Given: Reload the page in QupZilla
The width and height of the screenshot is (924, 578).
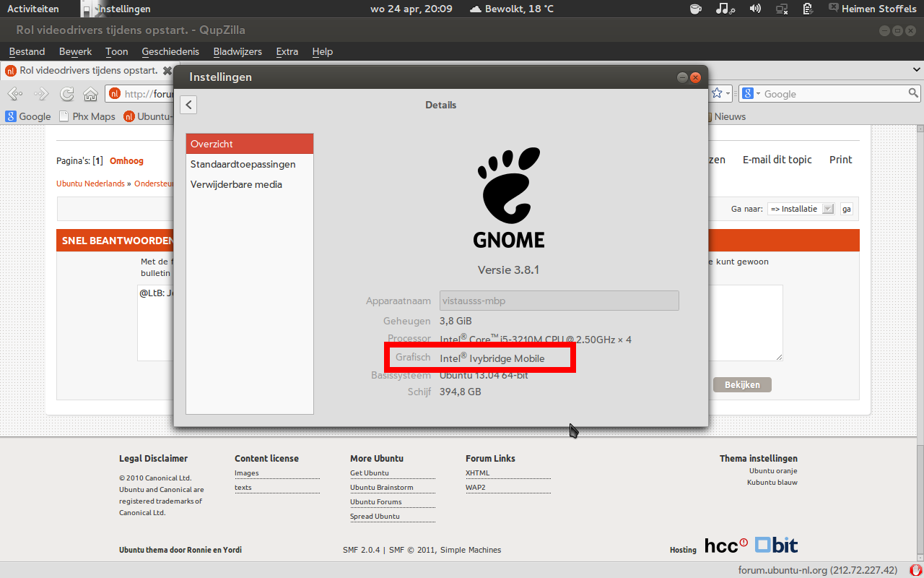Looking at the screenshot, I should tap(67, 94).
